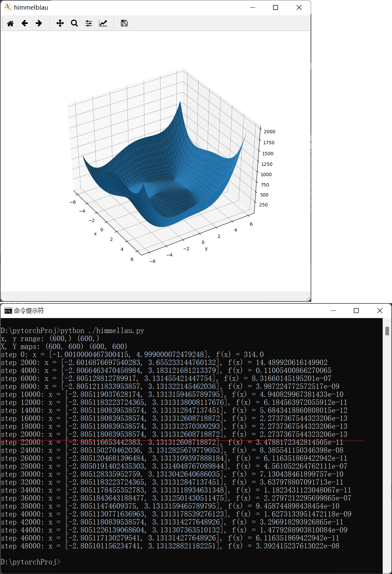
Task: Click the 'y' axis label on the plot
Action: (x=206, y=248)
